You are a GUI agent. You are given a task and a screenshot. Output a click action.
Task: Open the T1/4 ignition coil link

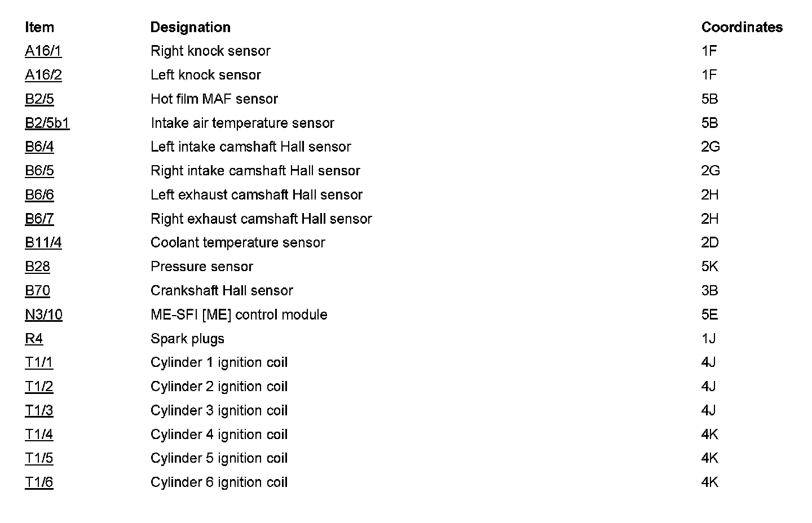click(38, 435)
